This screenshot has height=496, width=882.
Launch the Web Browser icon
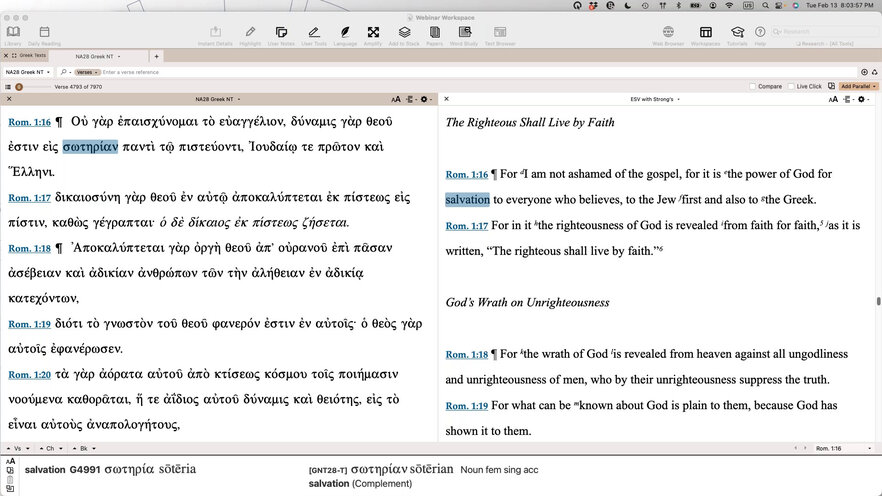coord(667,33)
